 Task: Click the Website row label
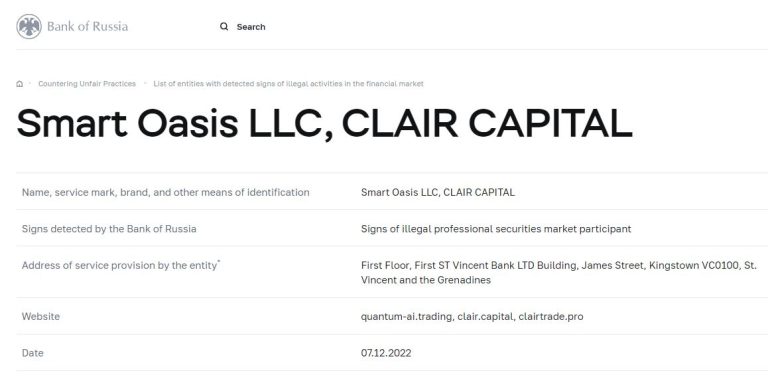41,316
